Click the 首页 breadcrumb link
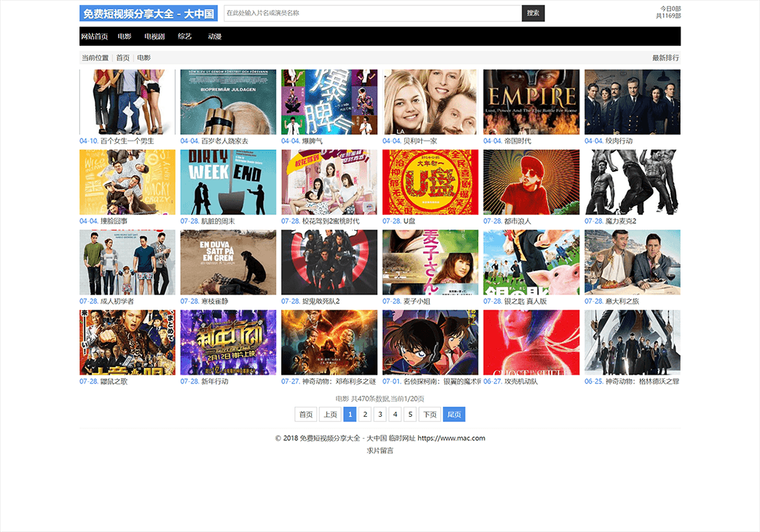 [x=123, y=58]
